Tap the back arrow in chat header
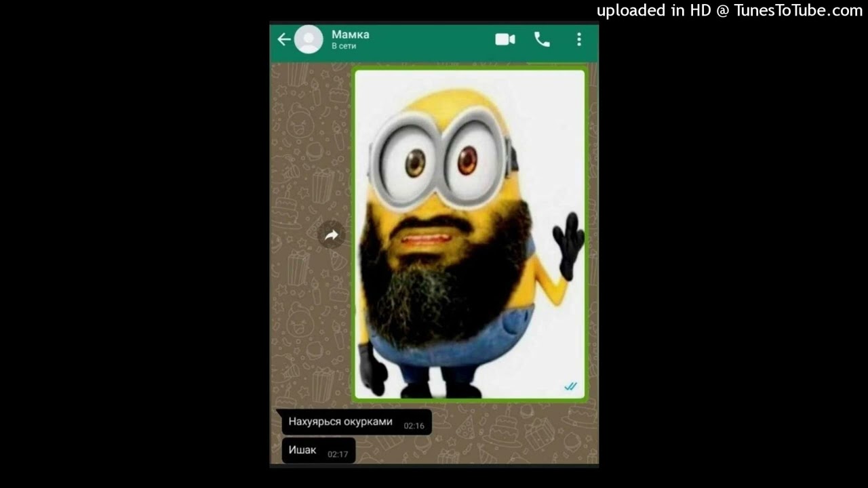868x488 pixels. click(284, 39)
